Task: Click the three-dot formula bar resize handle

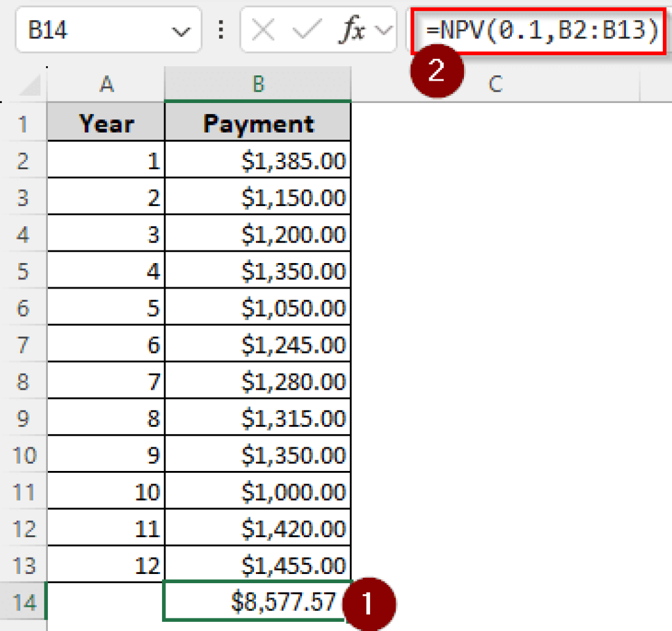Action: [x=220, y=30]
